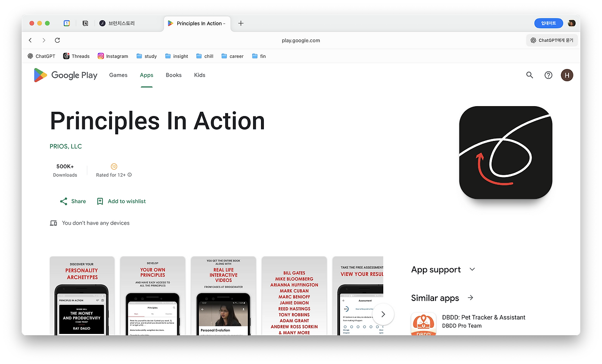Click the Share button
The image size is (602, 364).
73,201
